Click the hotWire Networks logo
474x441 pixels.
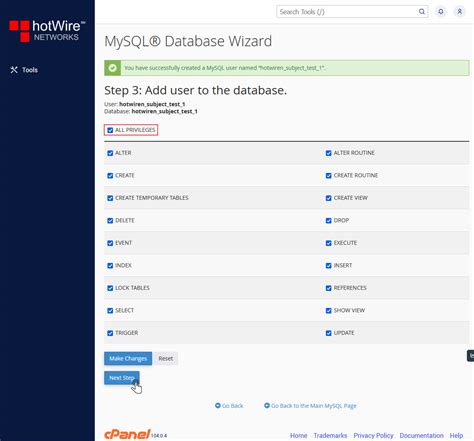pyautogui.click(x=47, y=31)
